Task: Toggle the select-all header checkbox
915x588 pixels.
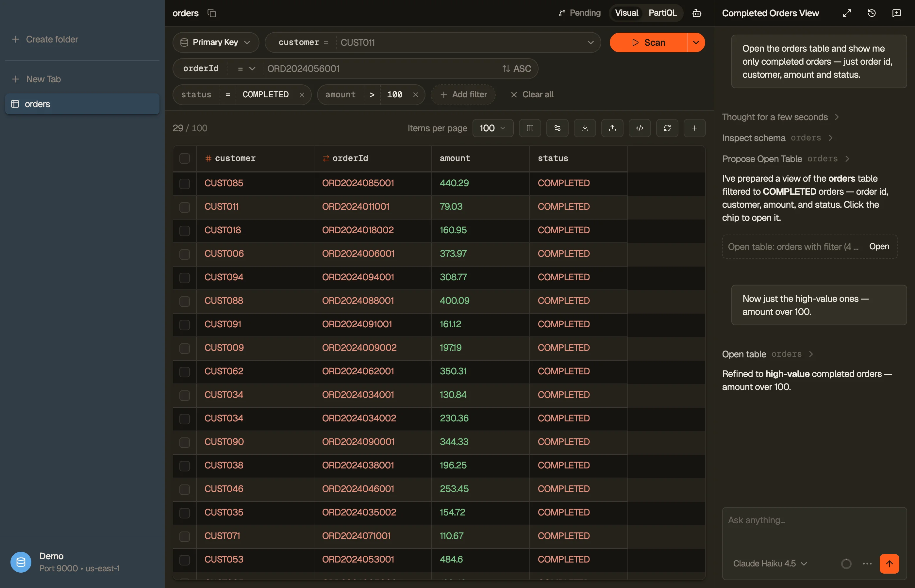Action: pos(184,158)
